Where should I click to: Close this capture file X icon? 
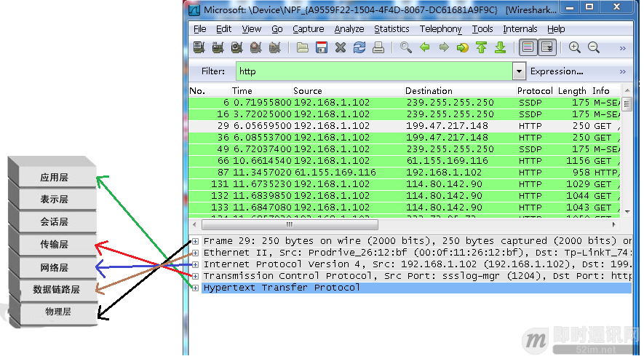pyautogui.click(x=340, y=47)
